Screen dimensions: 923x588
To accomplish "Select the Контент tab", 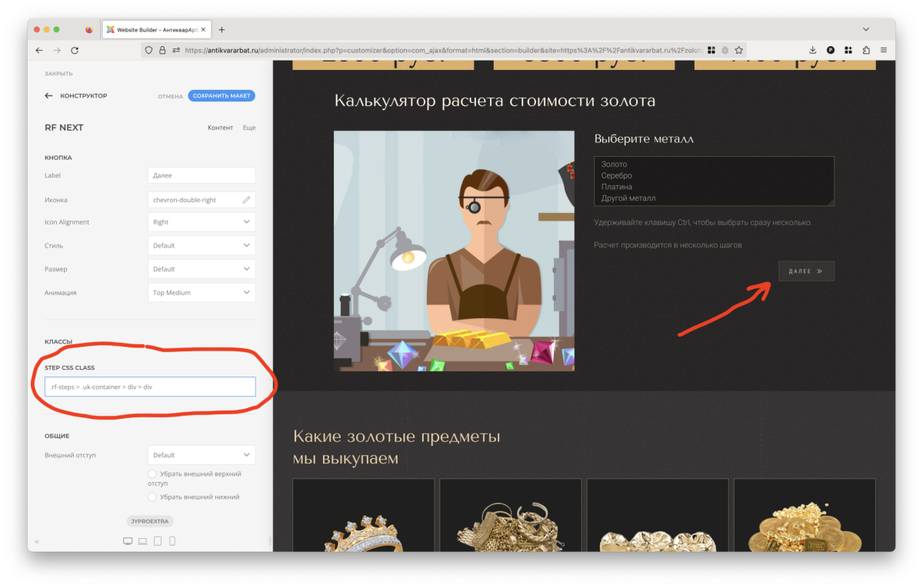I will click(220, 128).
